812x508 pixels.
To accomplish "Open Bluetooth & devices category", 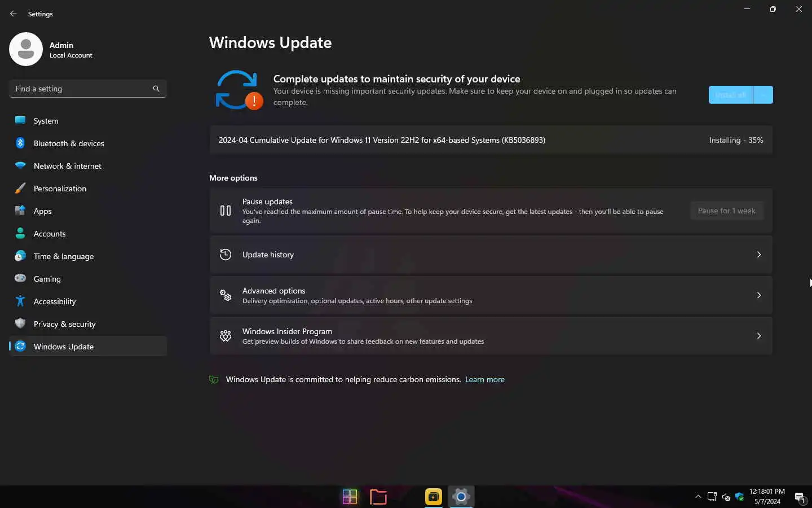I will [88, 143].
